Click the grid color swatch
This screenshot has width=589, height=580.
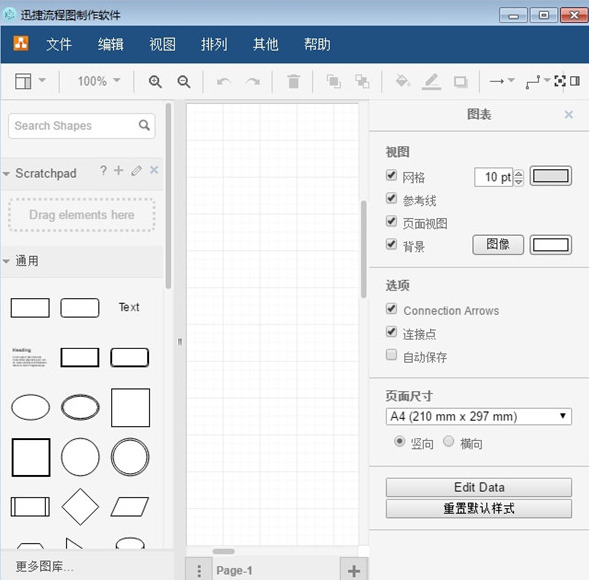click(551, 176)
